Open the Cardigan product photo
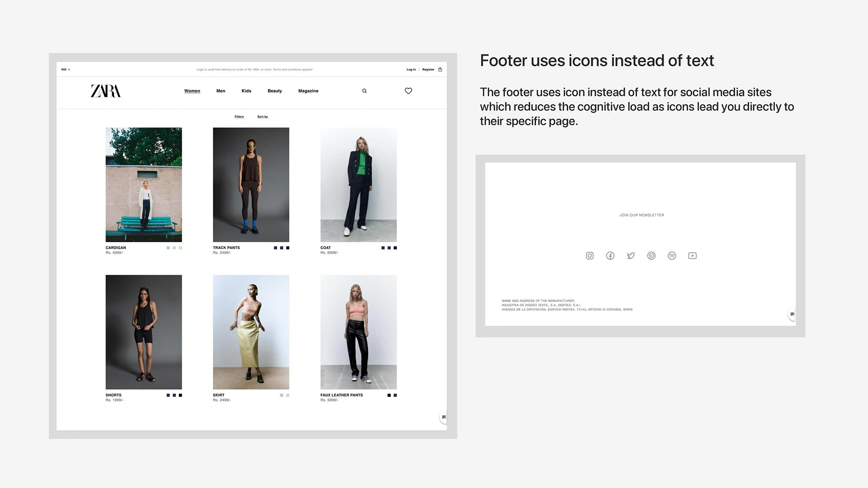868x488 pixels. point(144,184)
